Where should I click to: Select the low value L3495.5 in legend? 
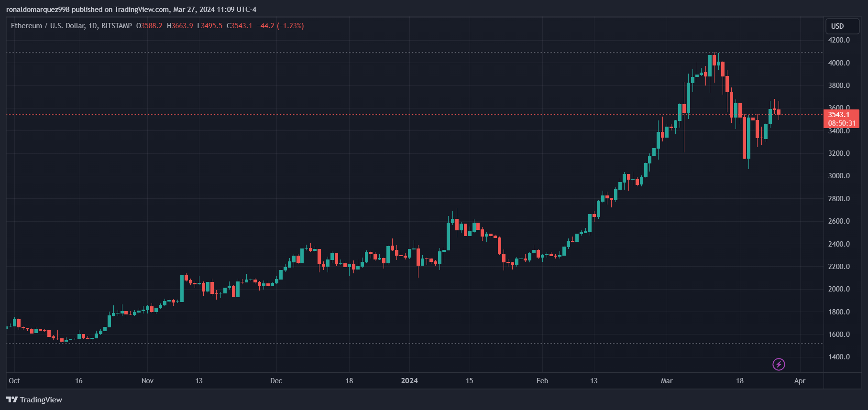click(210, 26)
